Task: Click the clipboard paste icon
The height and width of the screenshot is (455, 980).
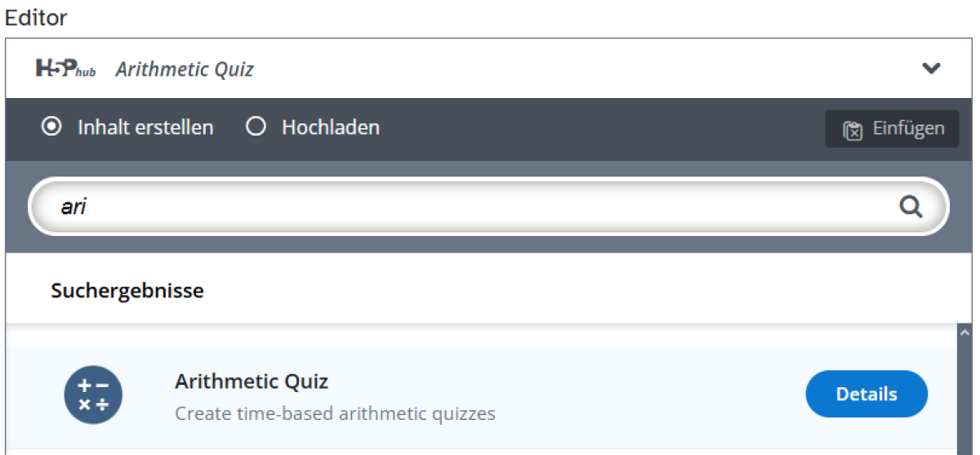Action: coord(853,130)
